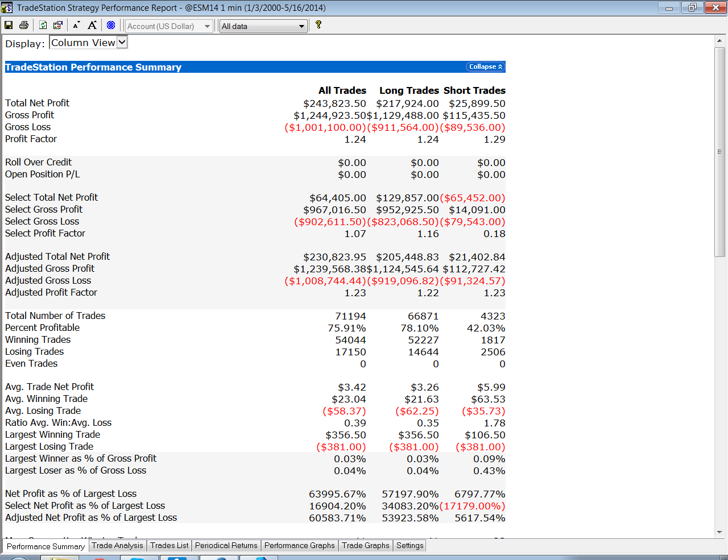Click the vertical scrollbar up arrow

click(719, 41)
